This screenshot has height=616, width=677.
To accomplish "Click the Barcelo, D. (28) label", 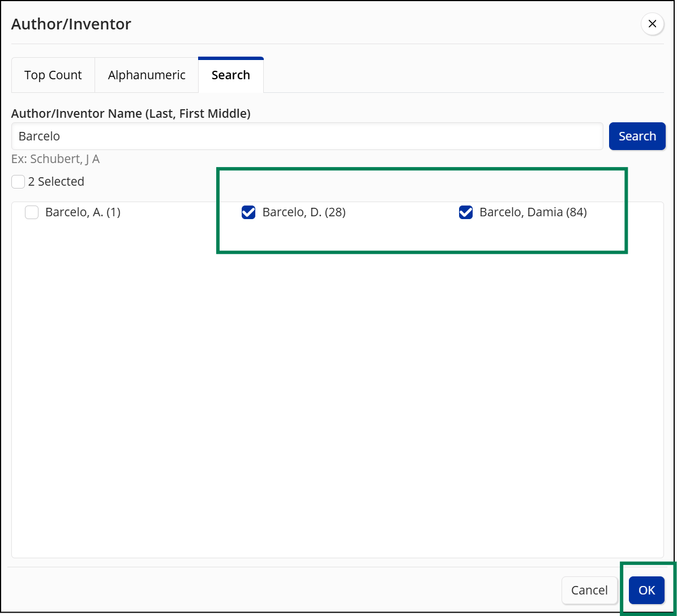I will (304, 212).
